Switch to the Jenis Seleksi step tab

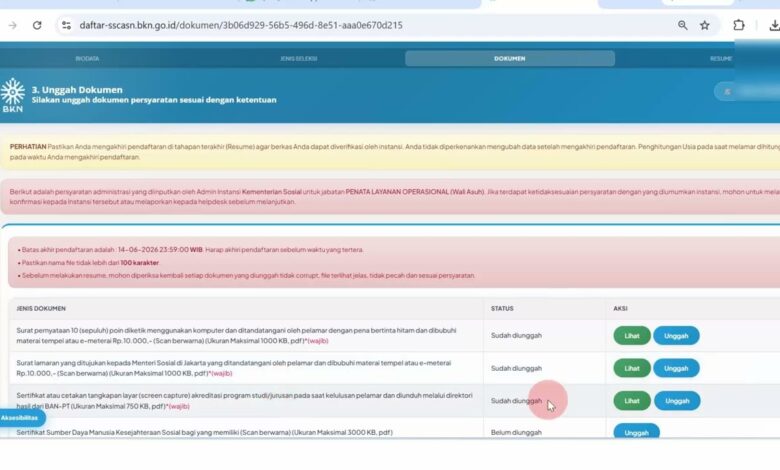[x=298, y=59]
